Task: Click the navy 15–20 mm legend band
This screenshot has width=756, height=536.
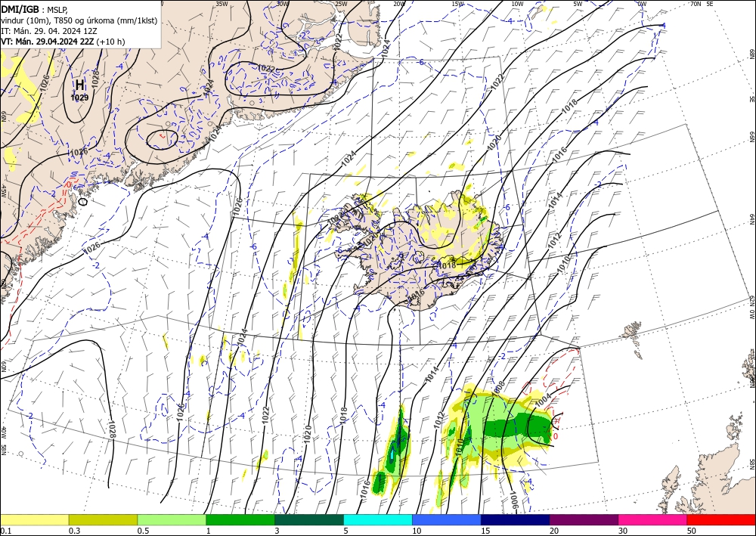Action: (516, 519)
